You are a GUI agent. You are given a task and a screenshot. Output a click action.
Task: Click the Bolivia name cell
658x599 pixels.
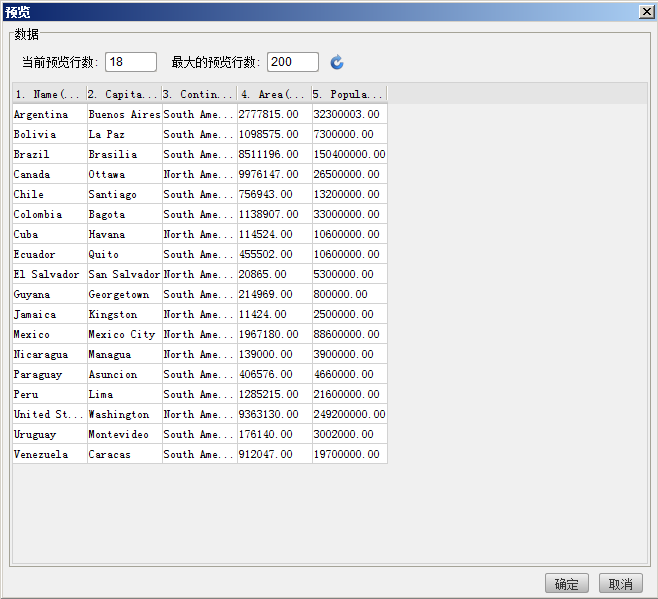click(50, 134)
